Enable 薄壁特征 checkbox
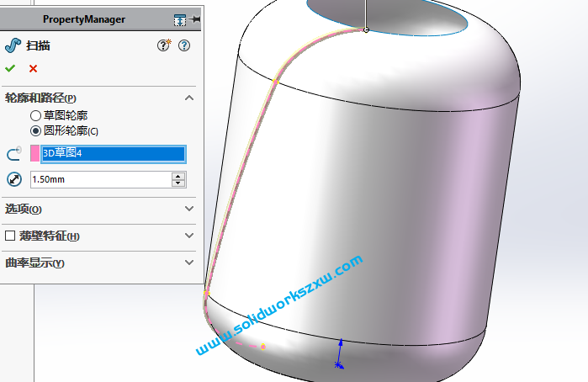This screenshot has height=382, width=588. pos(10,236)
